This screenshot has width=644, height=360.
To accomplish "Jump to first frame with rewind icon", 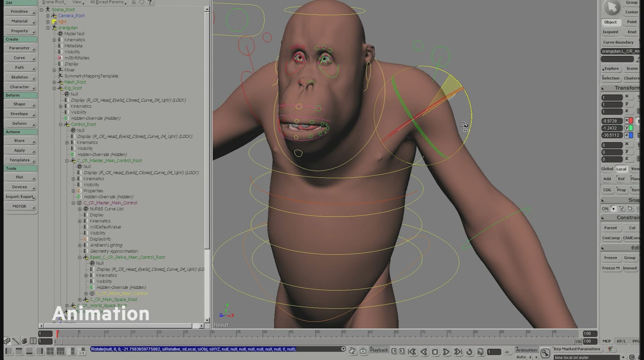I will (x=412, y=352).
